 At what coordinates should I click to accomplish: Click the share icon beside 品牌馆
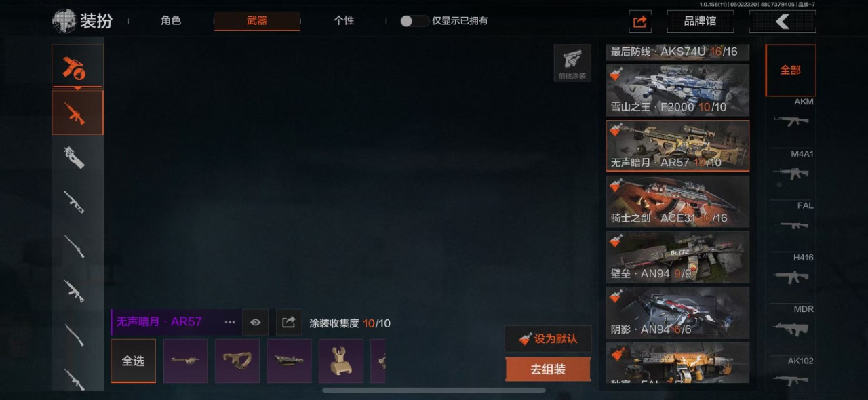(x=639, y=22)
